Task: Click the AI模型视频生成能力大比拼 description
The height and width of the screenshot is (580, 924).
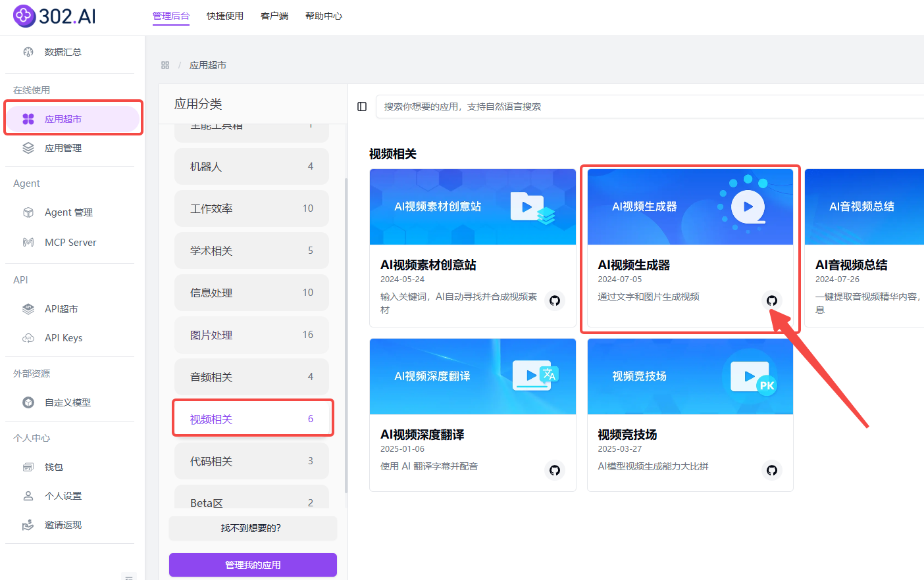Action: (x=654, y=466)
